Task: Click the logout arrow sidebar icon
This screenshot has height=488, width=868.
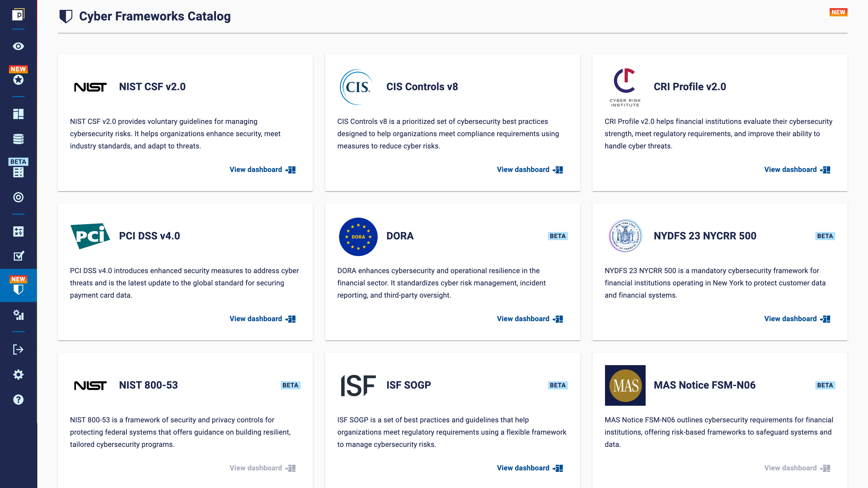Action: 18,349
